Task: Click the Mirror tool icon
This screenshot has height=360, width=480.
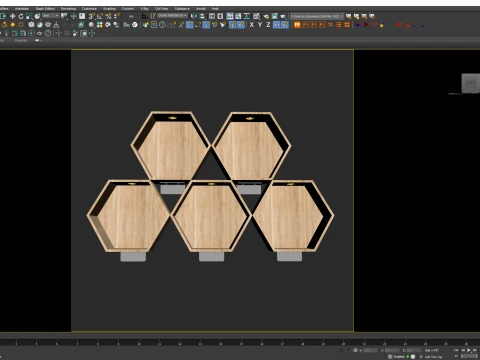Action: 194,16
